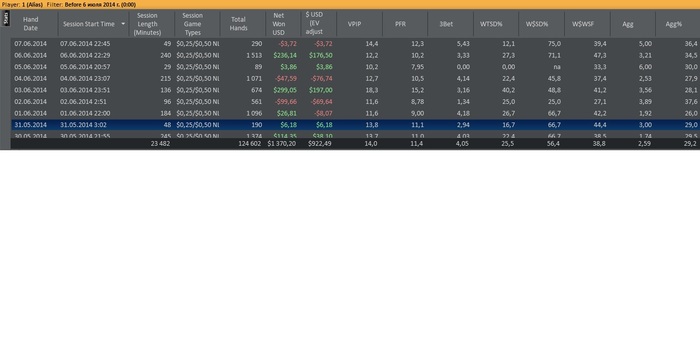Viewport: 700px width, 363px height.
Task: Sort by VPIP column header
Action: click(x=354, y=24)
